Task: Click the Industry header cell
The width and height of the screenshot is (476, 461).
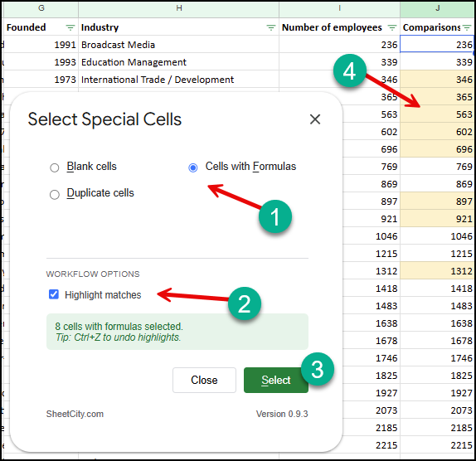Action: [178, 27]
